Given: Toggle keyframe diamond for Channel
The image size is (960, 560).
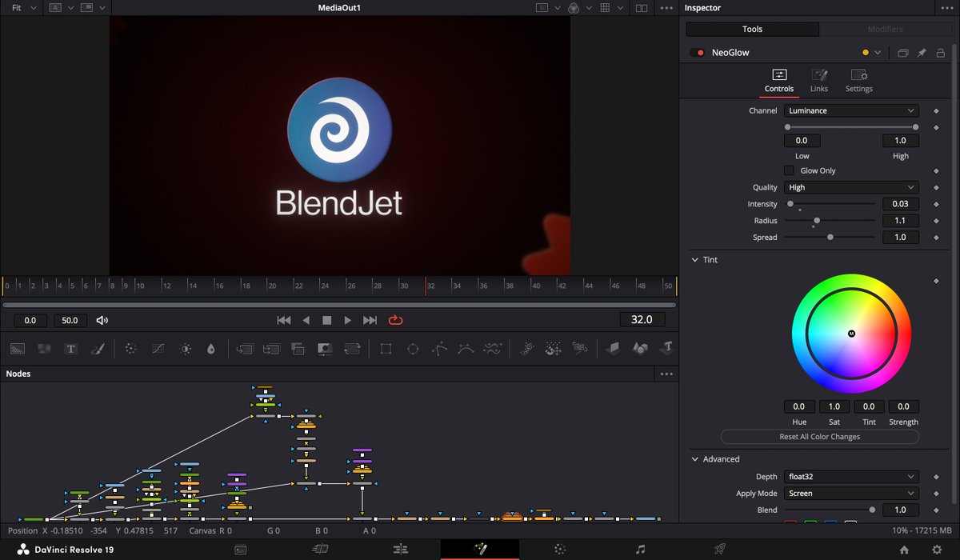Looking at the screenshot, I should point(936,110).
